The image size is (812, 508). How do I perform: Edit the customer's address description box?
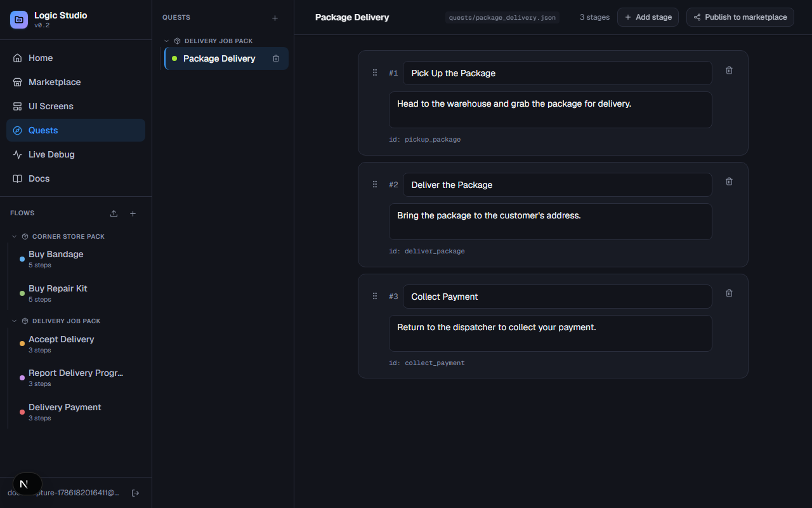click(551, 222)
